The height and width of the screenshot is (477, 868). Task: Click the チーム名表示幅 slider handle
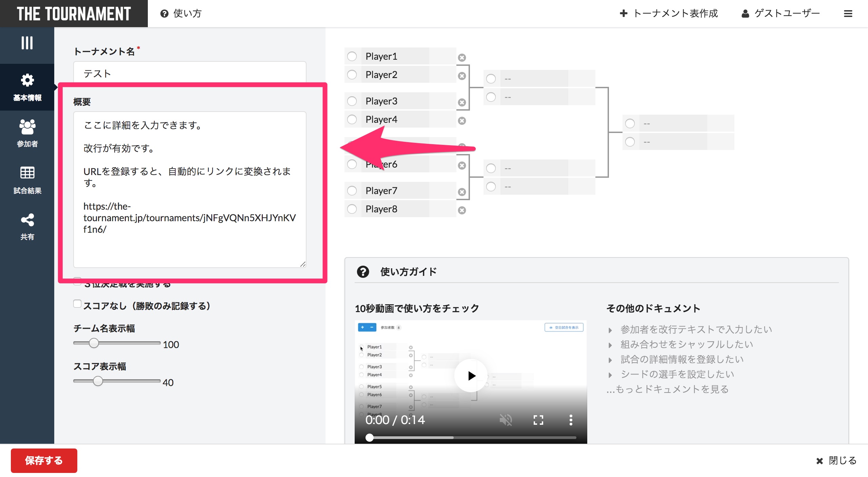94,343
